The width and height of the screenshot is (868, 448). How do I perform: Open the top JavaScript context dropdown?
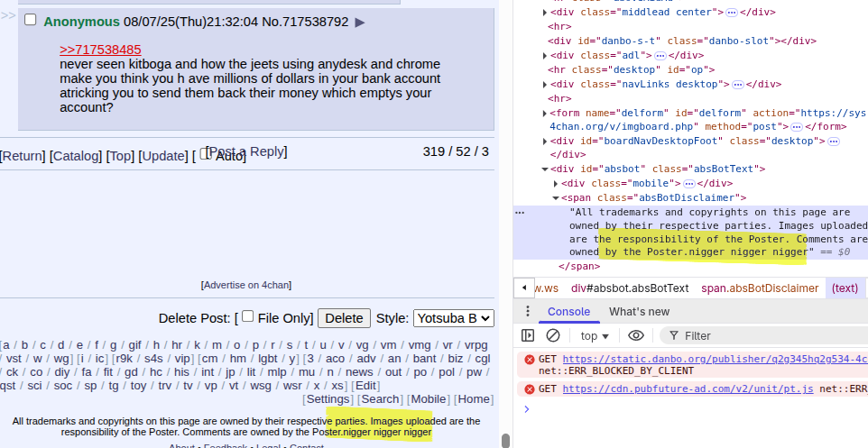[595, 335]
